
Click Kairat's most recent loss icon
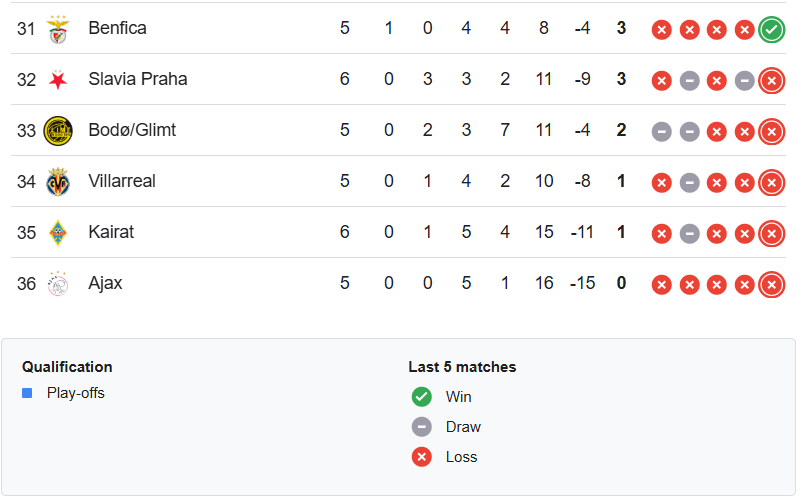point(771,233)
